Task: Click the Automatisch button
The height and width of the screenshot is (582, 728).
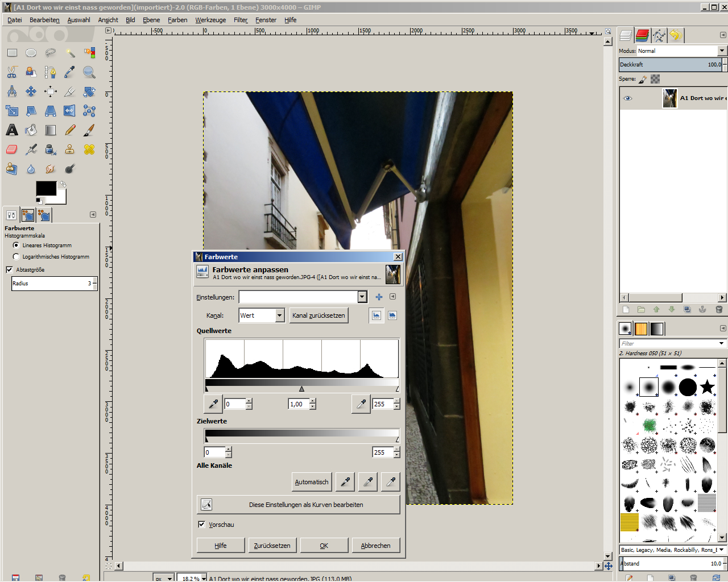Action: pos(312,482)
